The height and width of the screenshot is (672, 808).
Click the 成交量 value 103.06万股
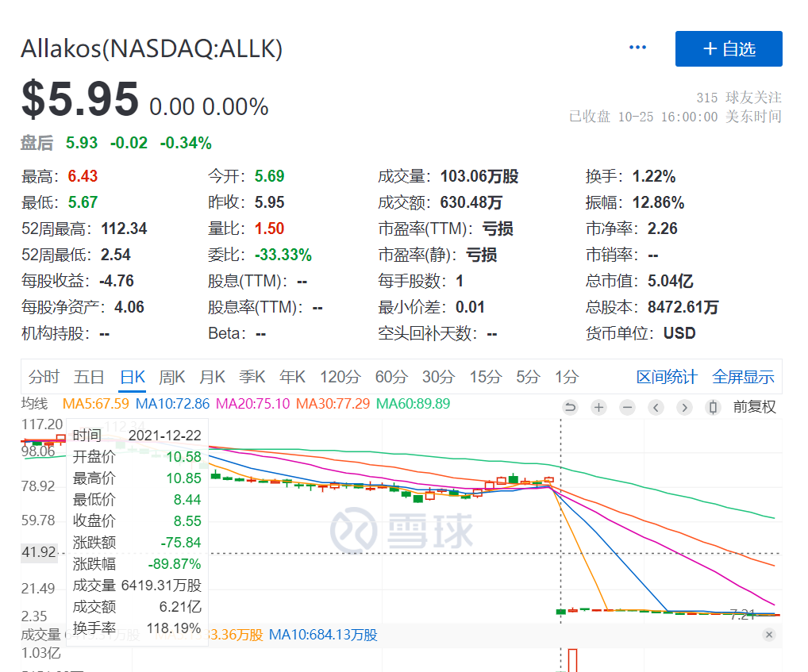point(479,176)
